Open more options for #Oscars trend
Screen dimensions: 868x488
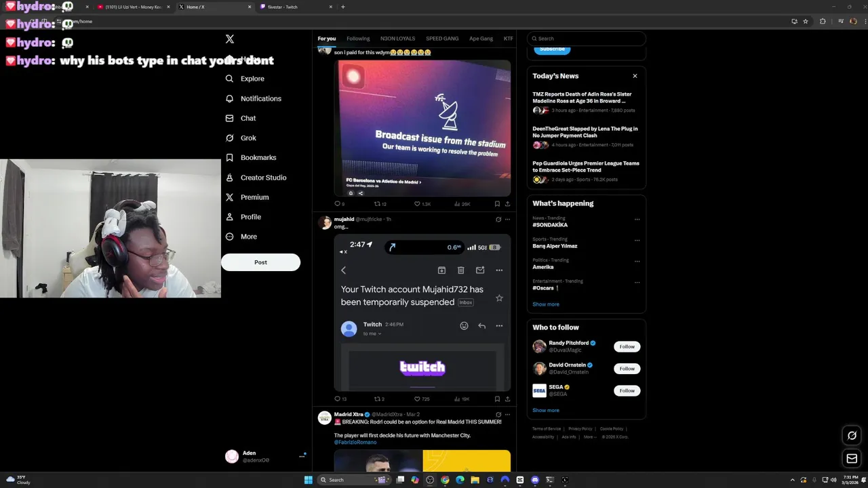(637, 283)
